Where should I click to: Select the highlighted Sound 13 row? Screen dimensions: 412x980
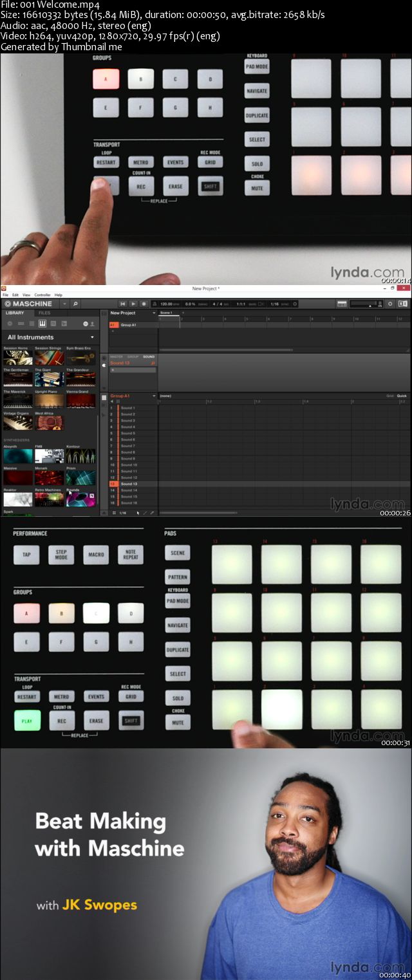pyautogui.click(x=133, y=483)
